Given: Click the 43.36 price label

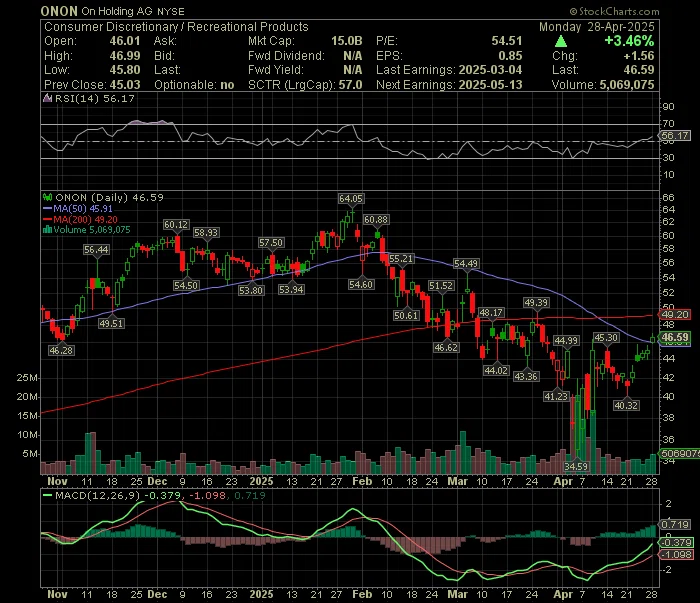Looking at the screenshot, I should pos(526,376).
